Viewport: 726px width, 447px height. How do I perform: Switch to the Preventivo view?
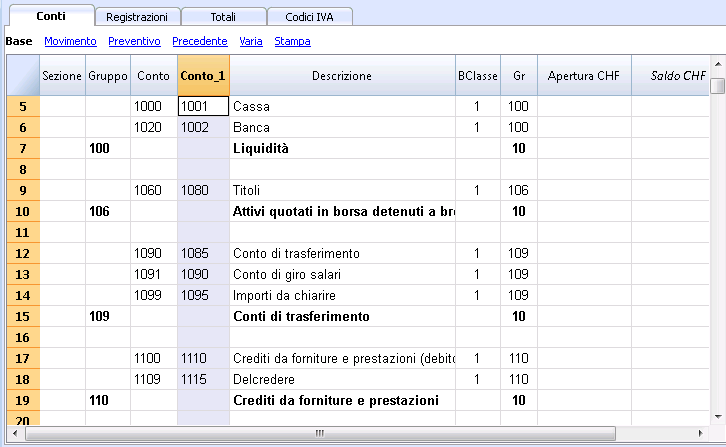coord(134,41)
